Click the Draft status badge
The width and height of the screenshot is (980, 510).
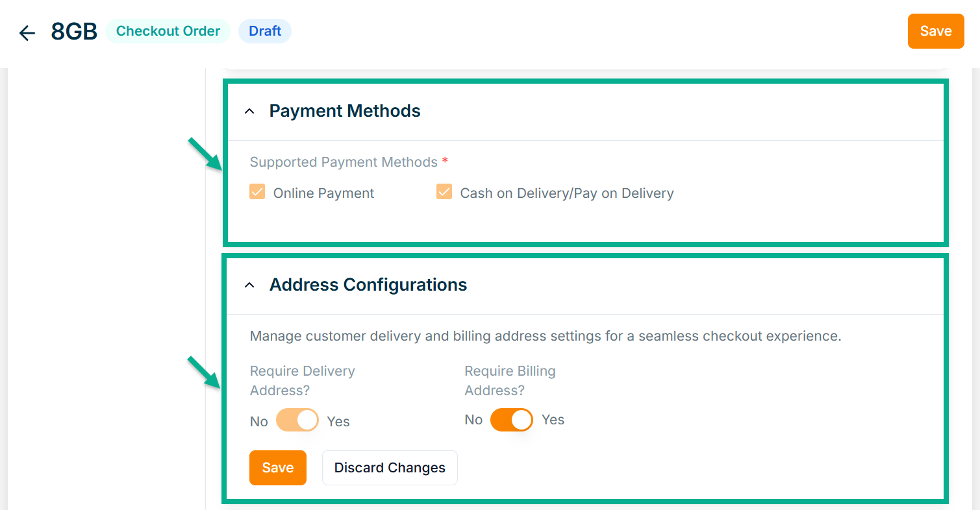(265, 31)
